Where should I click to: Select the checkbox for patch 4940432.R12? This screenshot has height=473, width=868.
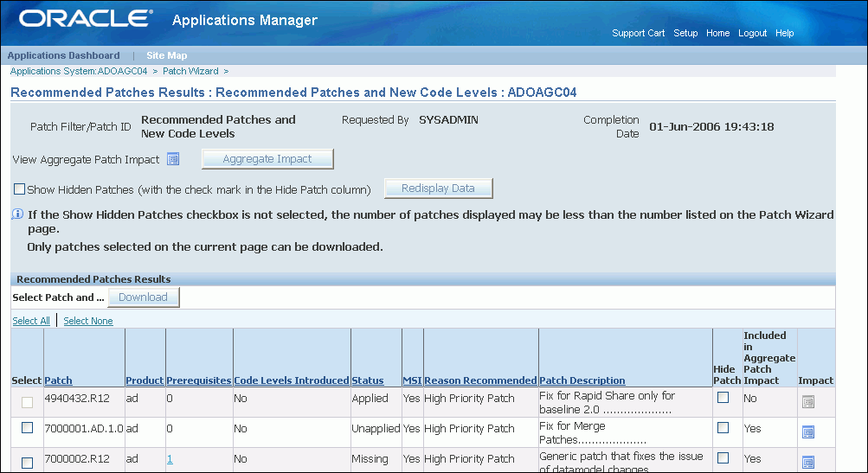tap(27, 402)
